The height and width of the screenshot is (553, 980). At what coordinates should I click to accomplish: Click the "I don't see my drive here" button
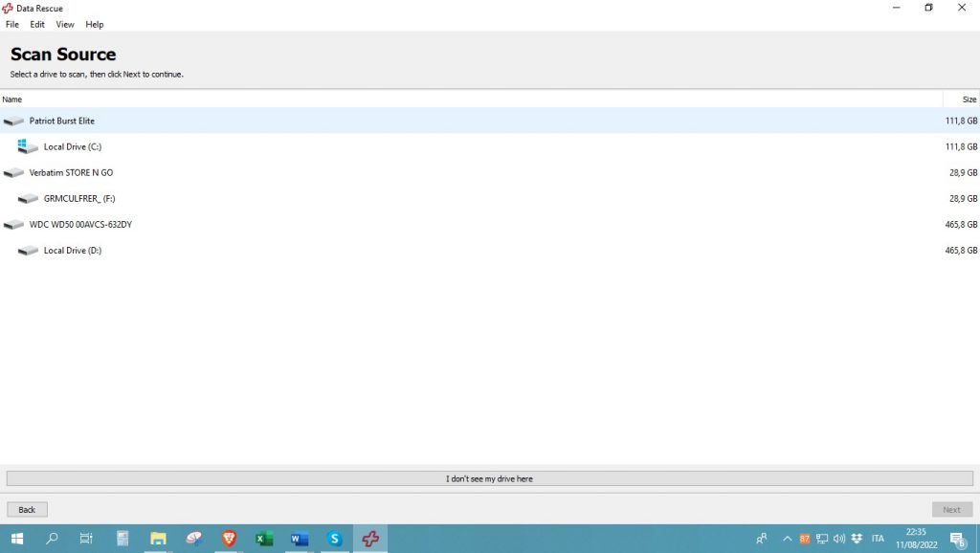click(489, 478)
